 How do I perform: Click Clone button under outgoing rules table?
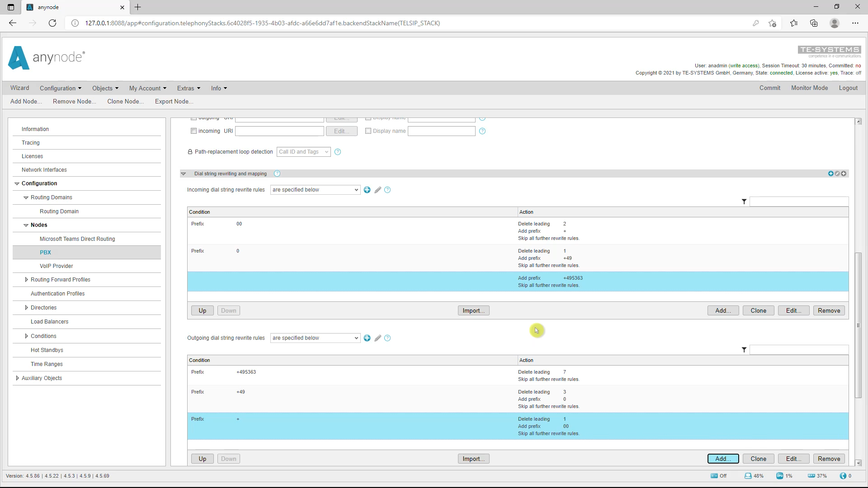tap(758, 459)
